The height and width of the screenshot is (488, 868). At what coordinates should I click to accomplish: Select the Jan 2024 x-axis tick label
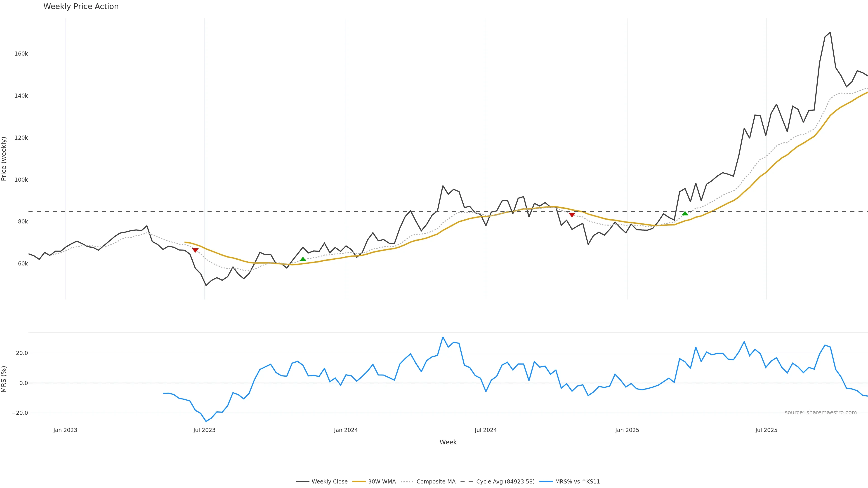click(x=346, y=430)
